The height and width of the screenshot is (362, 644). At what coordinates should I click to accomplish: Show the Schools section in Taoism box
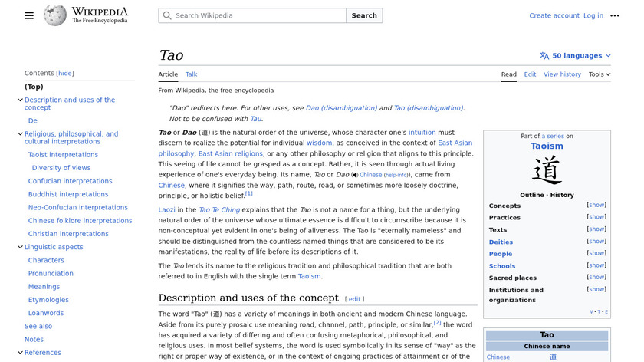(596, 265)
